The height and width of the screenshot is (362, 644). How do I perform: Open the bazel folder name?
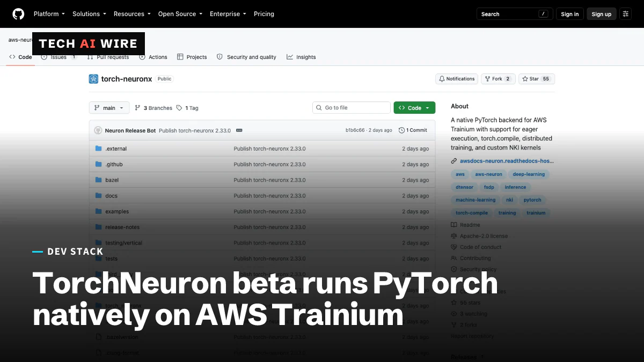(x=112, y=180)
